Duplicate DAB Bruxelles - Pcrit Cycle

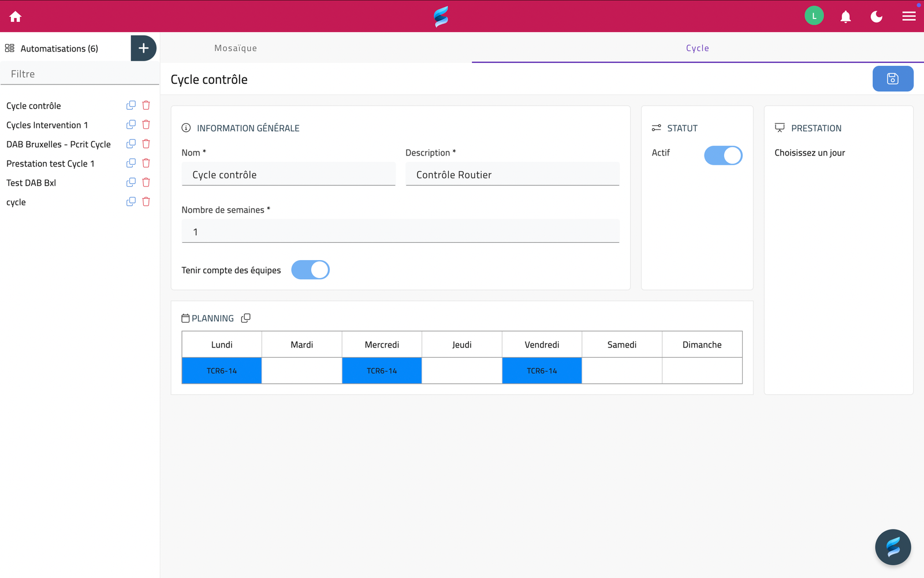click(131, 143)
